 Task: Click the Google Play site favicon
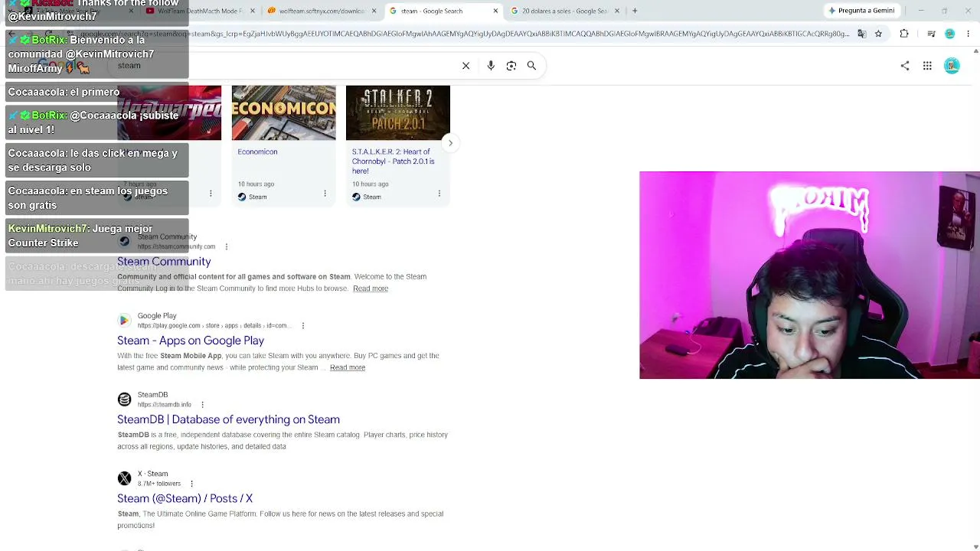pyautogui.click(x=124, y=321)
